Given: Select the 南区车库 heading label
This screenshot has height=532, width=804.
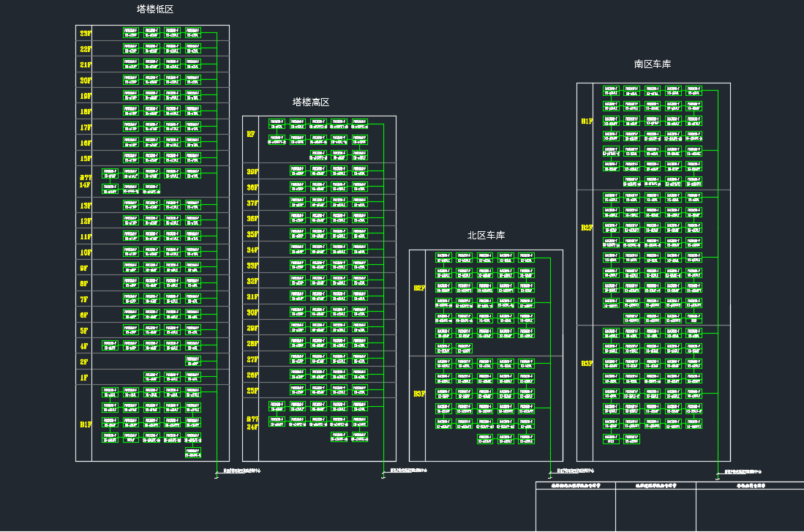Looking at the screenshot, I should (653, 64).
